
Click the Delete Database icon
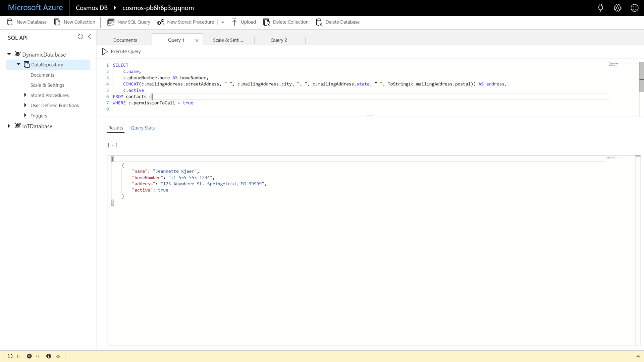click(319, 22)
